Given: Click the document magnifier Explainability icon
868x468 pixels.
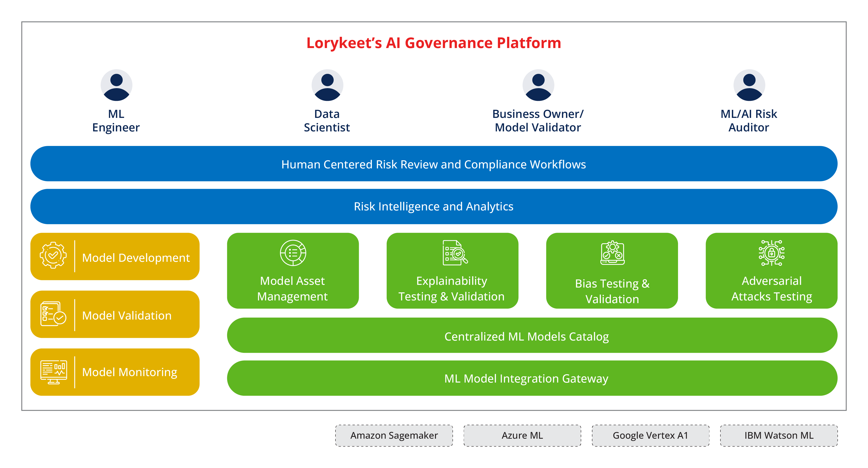Looking at the screenshot, I should click(x=455, y=253).
